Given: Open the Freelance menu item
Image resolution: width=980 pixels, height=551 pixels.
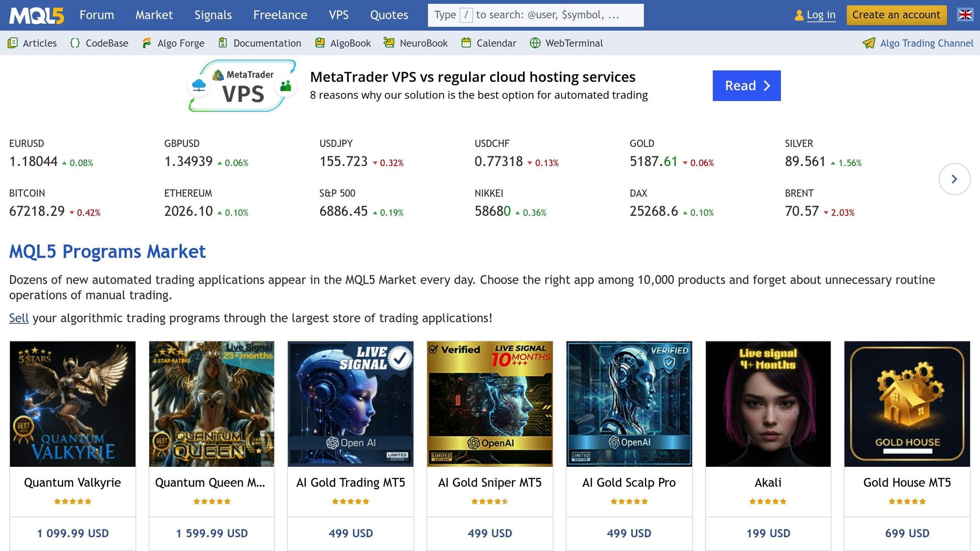Looking at the screenshot, I should tap(280, 15).
